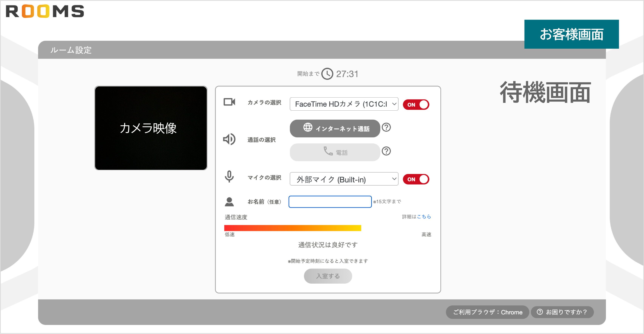The height and width of the screenshot is (334, 644).
Task: Click the clock icon next to the countdown timer
Action: coord(328,74)
